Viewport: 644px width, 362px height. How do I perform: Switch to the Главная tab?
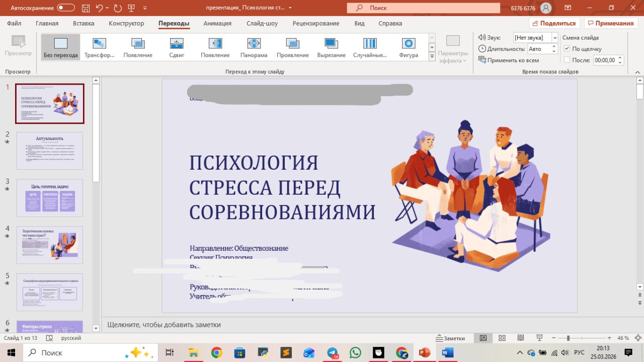pos(47,23)
